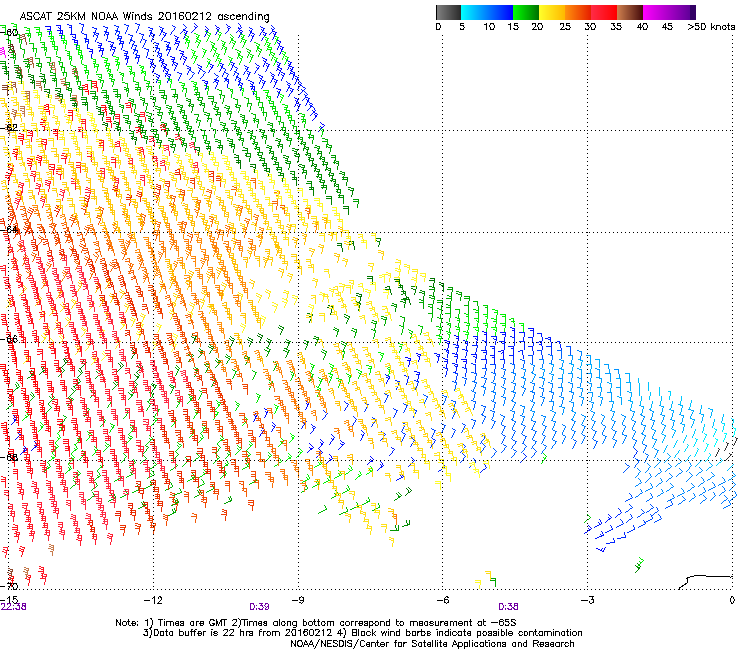Screen dimensions: 740x650
Task: Click the red 30-35 knots legend segment
Action: 604,12
